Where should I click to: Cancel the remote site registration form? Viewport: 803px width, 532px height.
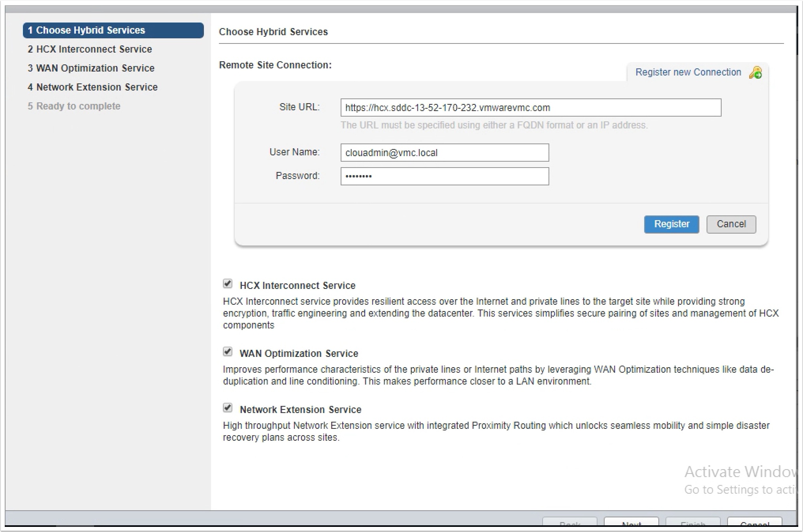tap(731, 224)
